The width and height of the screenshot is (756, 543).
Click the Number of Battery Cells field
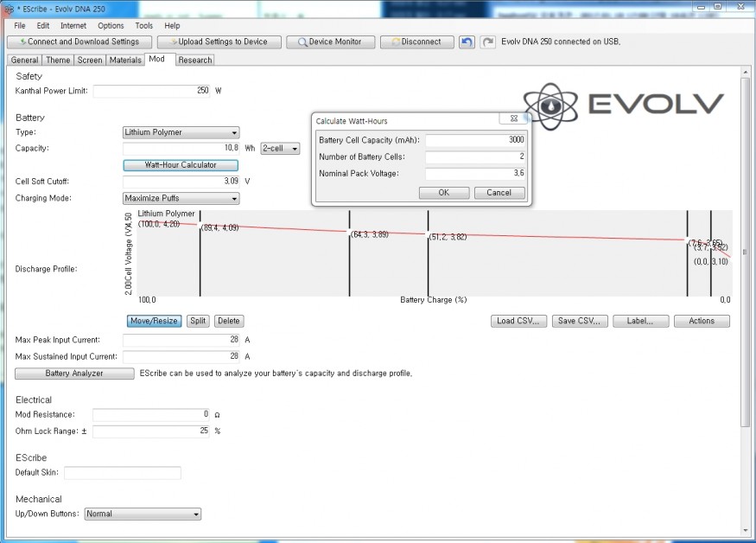click(475, 157)
